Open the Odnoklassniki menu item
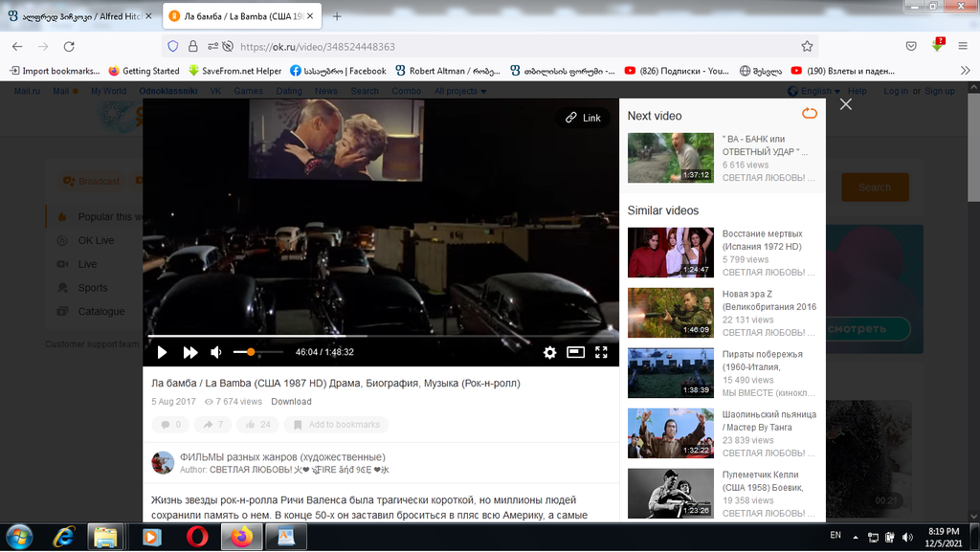 (x=168, y=91)
